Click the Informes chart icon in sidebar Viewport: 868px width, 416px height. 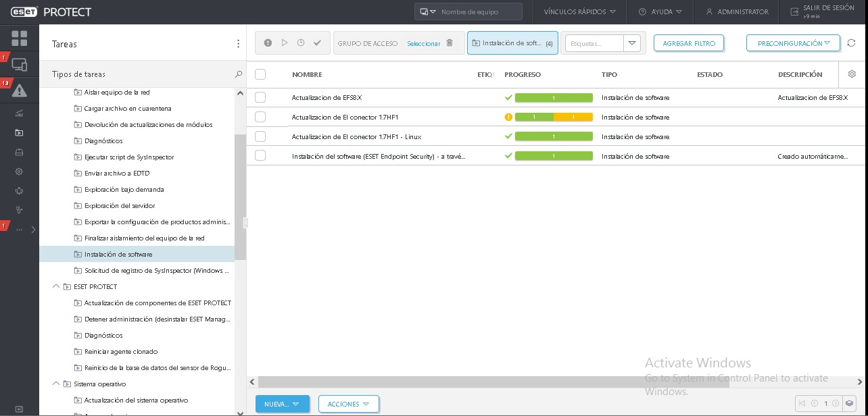(19, 114)
